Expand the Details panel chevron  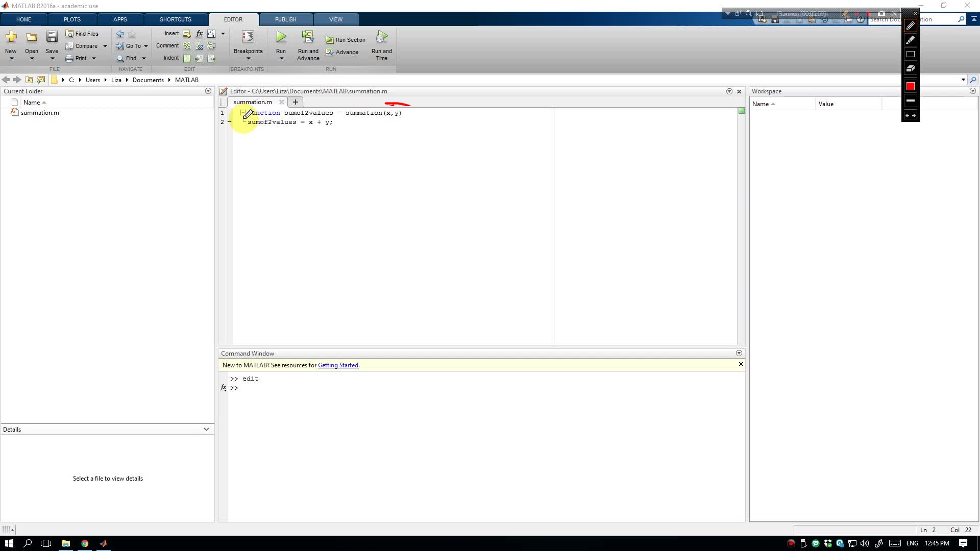206,429
